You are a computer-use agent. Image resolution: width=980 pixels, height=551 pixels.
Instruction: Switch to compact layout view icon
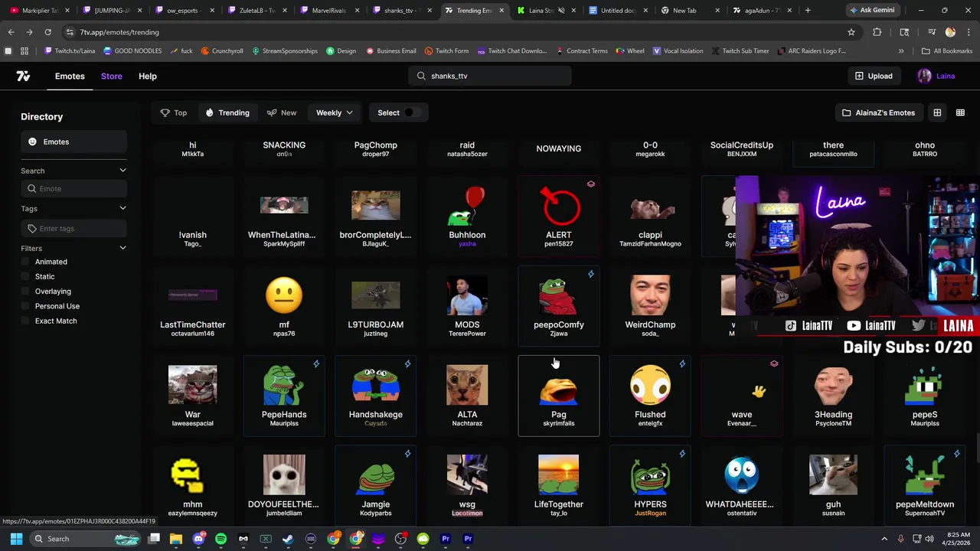point(960,112)
